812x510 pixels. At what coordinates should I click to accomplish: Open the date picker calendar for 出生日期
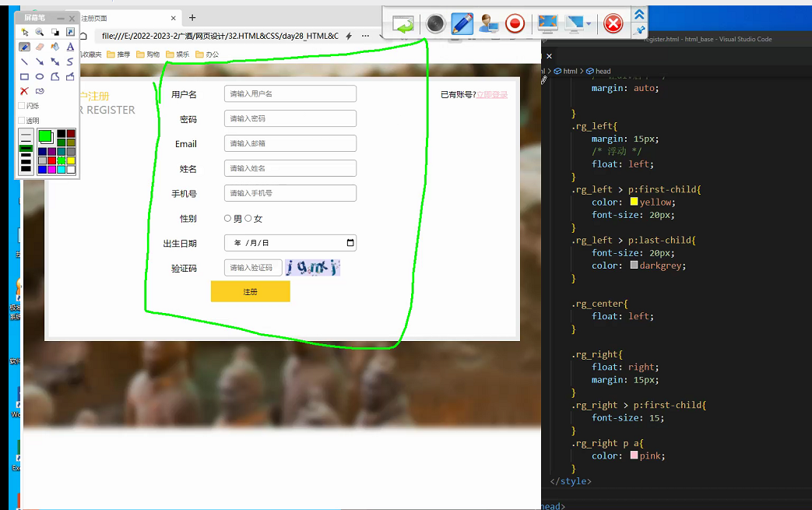pyautogui.click(x=350, y=243)
